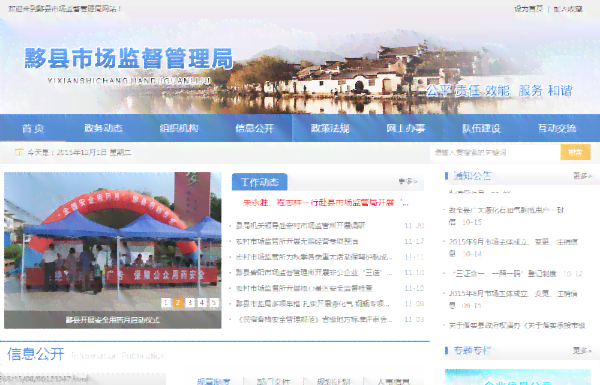Select the 人事信息 tab under 信息公开
600x385 pixels.
point(393,381)
